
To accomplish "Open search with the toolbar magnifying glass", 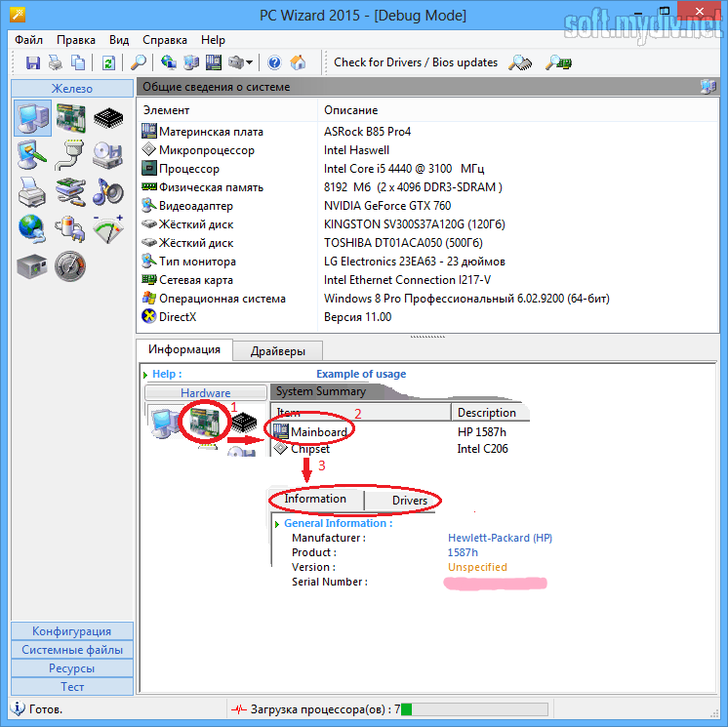I will pos(139,62).
